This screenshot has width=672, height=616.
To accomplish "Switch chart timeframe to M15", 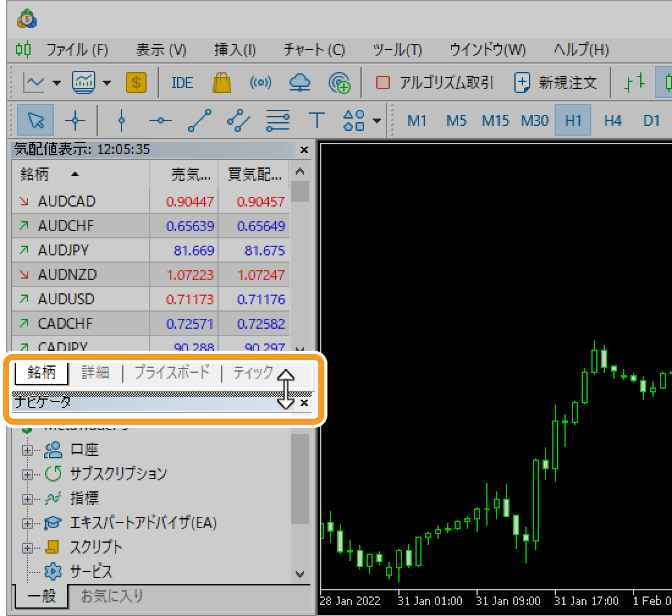I will [495, 120].
